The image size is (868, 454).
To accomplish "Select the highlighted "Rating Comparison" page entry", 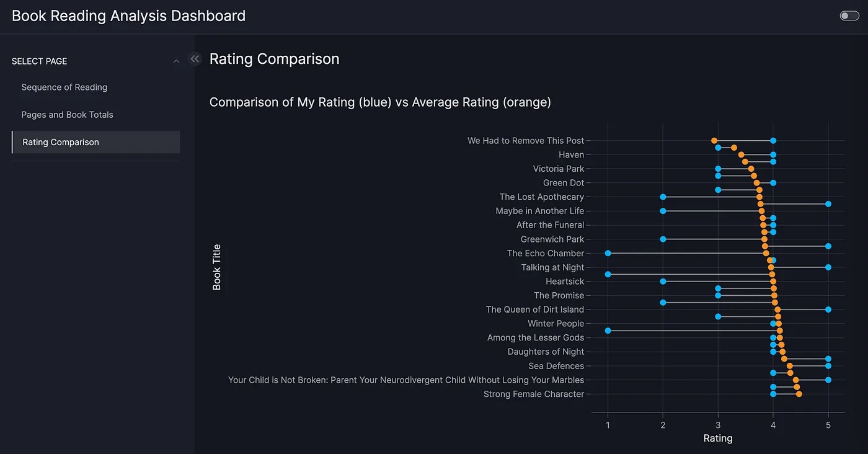I will pos(60,142).
